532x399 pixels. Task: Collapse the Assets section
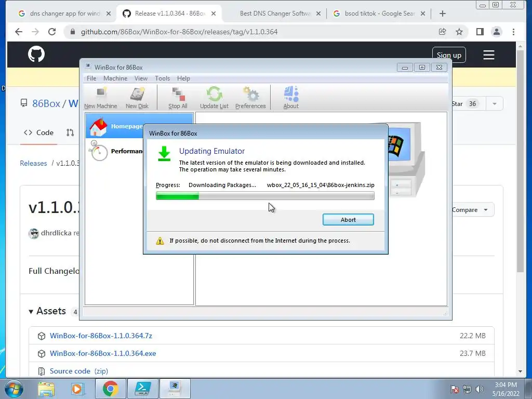pos(47,311)
